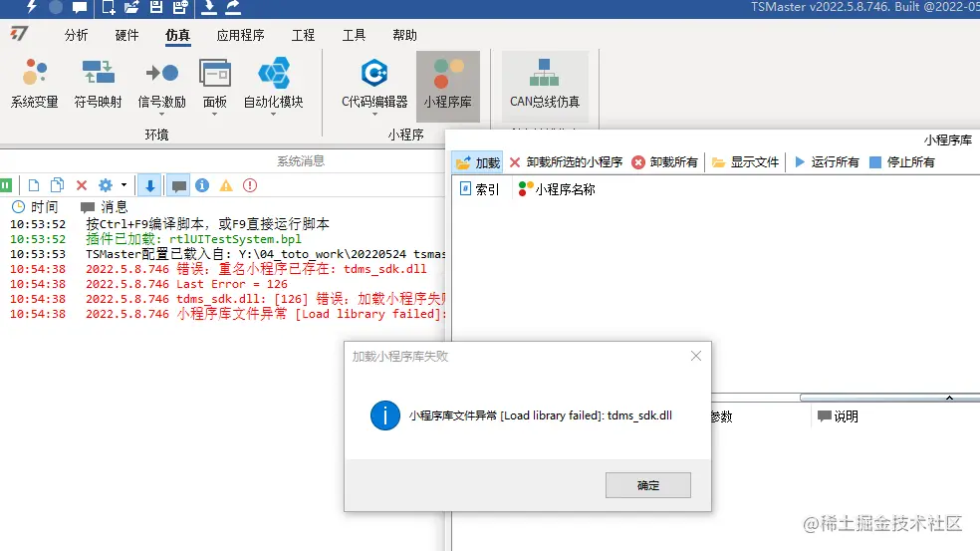Select the 'Last Error = 126' message
The image size is (980, 551).
point(187,284)
